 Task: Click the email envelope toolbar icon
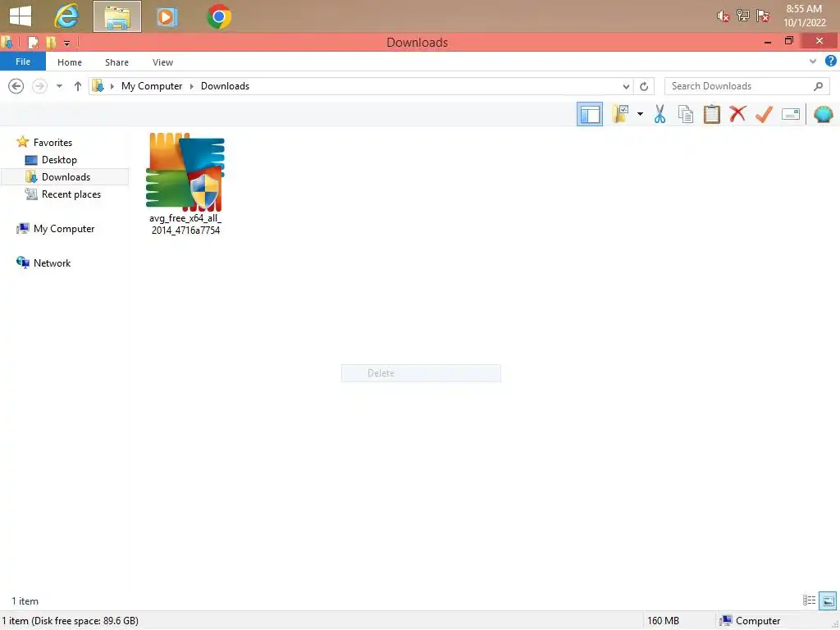pyautogui.click(x=791, y=114)
